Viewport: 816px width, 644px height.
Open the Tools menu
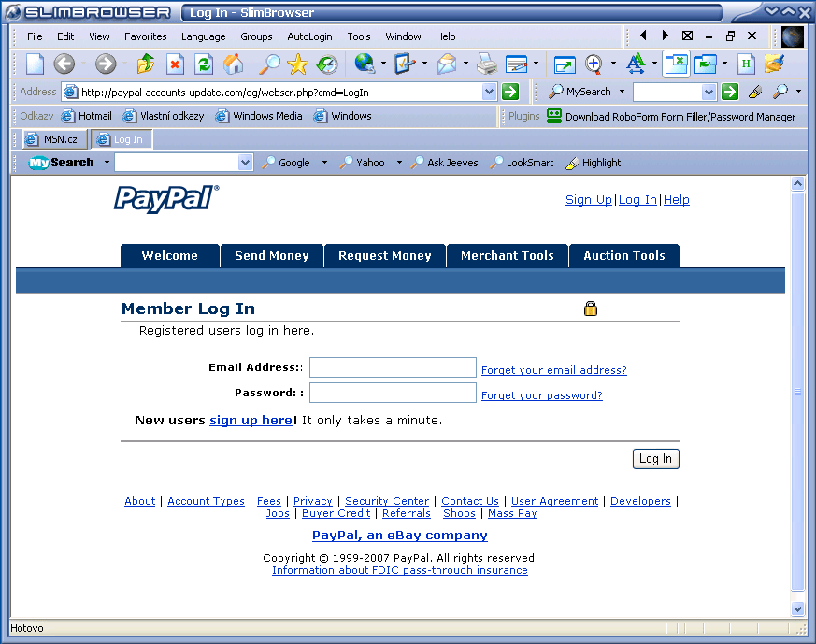pos(359,36)
